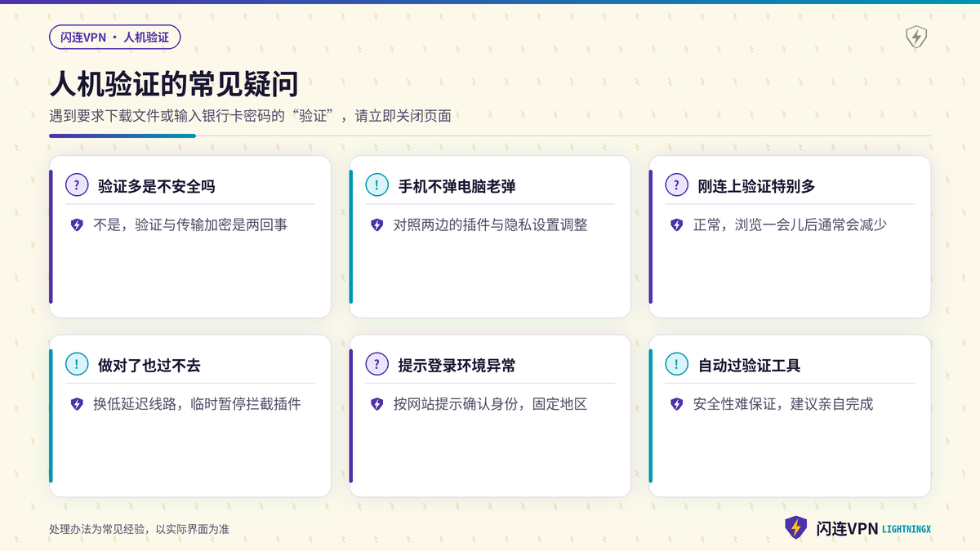
Task: Select footnote 处理办法为常见经验
Action: pyautogui.click(x=139, y=529)
